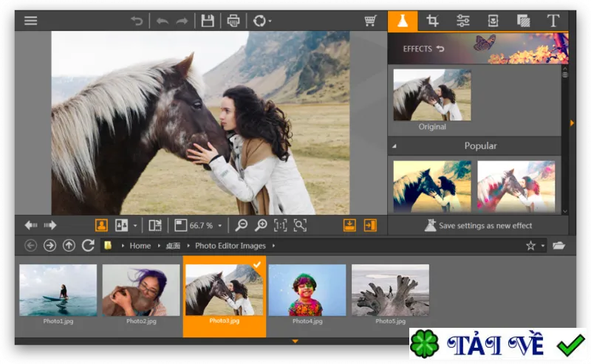Click the zoom out magnifier icon
Image resolution: width=591 pixels, height=364 pixels.
[x=242, y=225]
